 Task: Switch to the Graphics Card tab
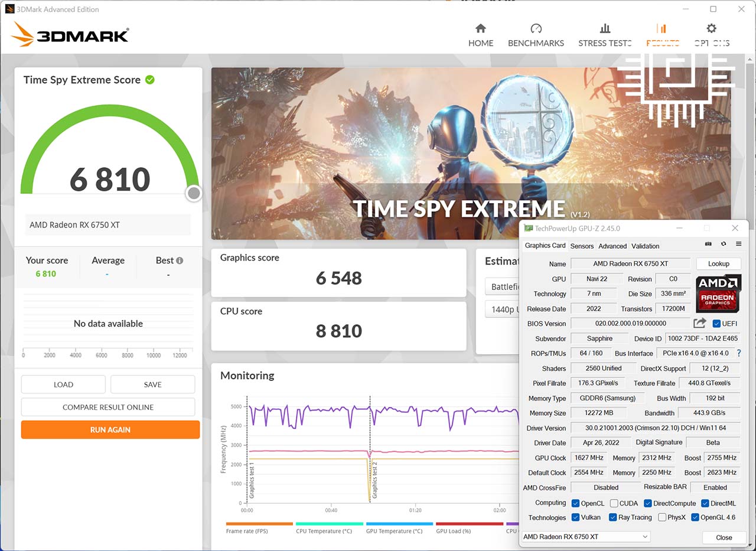coord(545,246)
